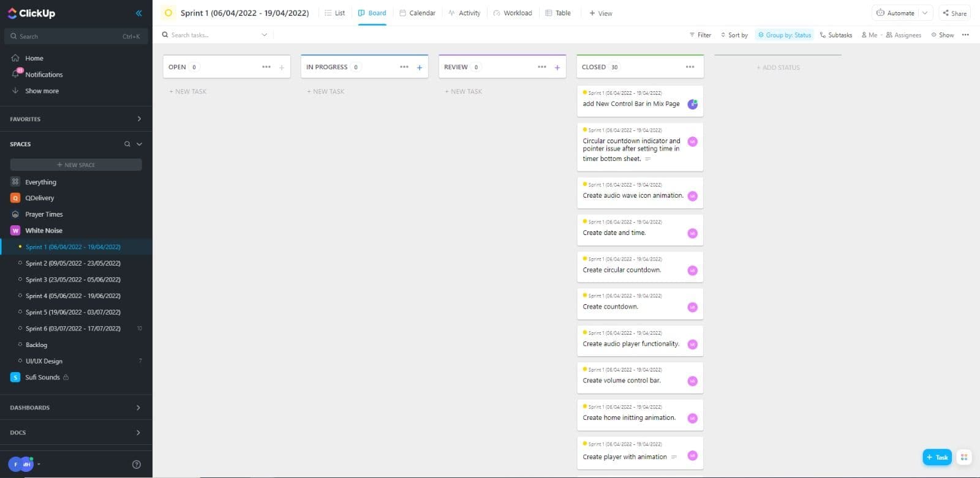Toggle the Assignees filter
Viewport: 980px width, 478px height.
(903, 35)
